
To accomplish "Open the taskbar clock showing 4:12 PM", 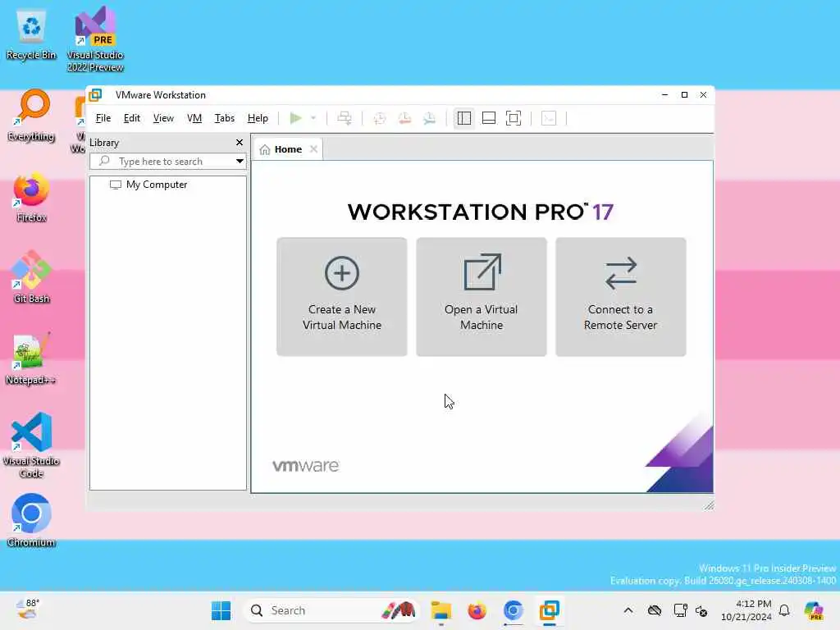I will click(746, 610).
